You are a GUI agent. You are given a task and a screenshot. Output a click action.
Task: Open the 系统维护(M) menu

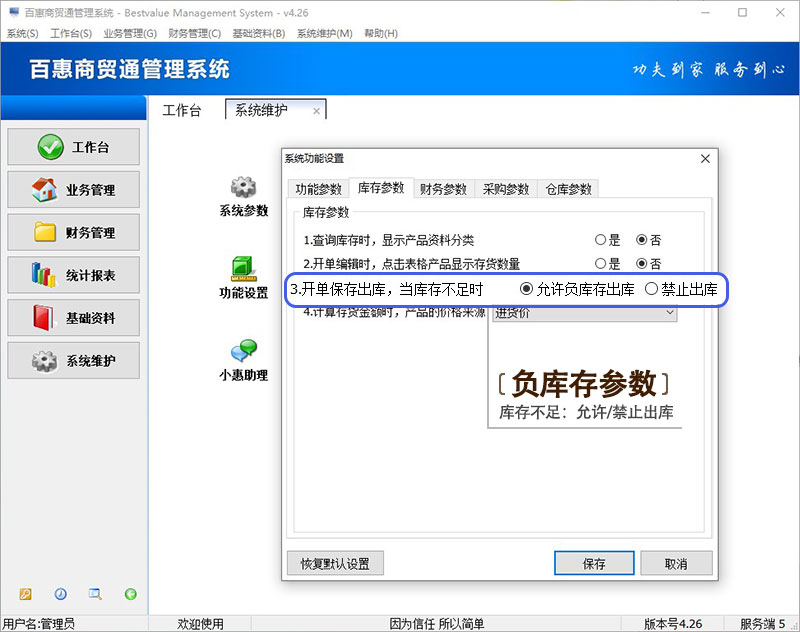pos(324,33)
